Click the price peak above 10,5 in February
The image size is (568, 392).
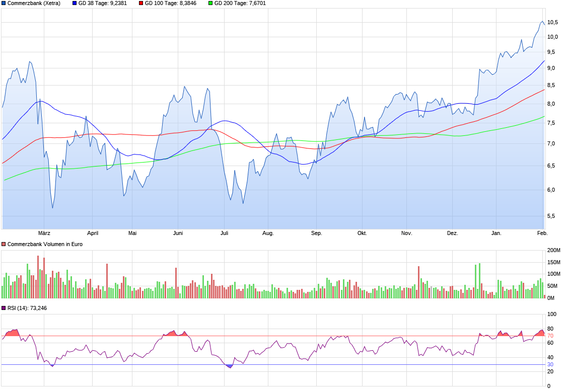click(x=542, y=22)
